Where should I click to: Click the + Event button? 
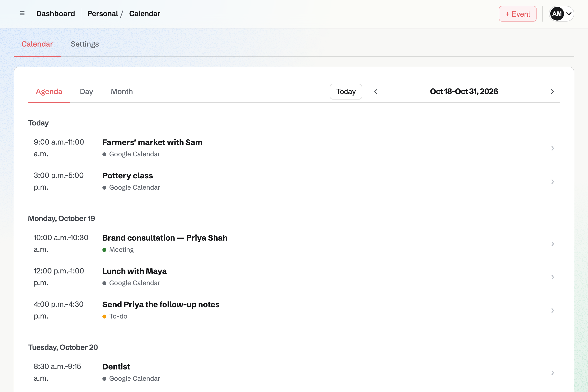pyautogui.click(x=517, y=14)
